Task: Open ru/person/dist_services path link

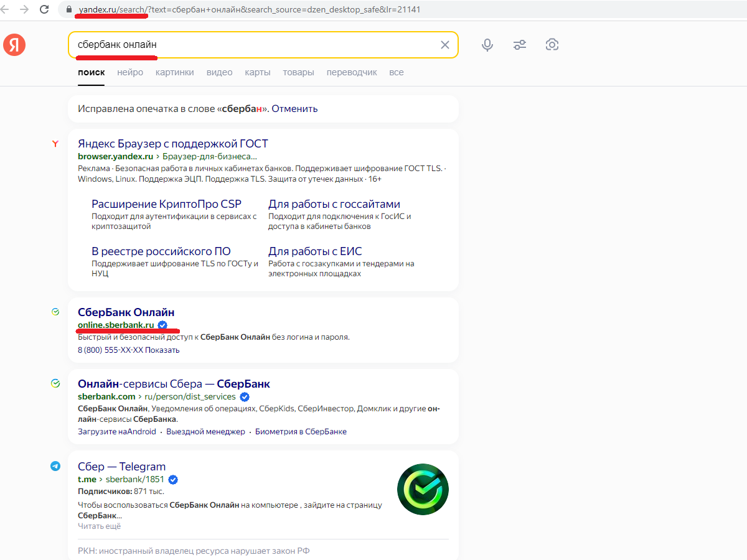Action: [x=190, y=396]
